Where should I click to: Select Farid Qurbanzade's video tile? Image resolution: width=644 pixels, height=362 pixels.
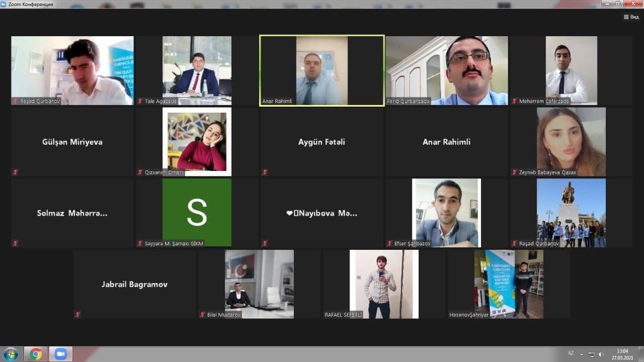[446, 70]
